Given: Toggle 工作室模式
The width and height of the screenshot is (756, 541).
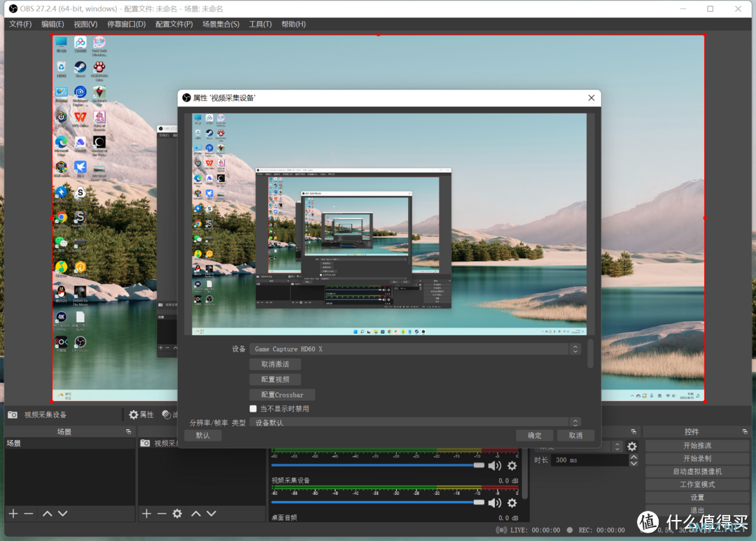Looking at the screenshot, I should [697, 484].
